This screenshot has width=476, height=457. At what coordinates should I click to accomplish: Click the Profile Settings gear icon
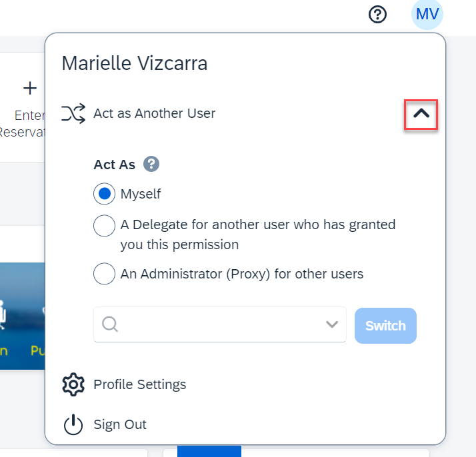pos(73,384)
